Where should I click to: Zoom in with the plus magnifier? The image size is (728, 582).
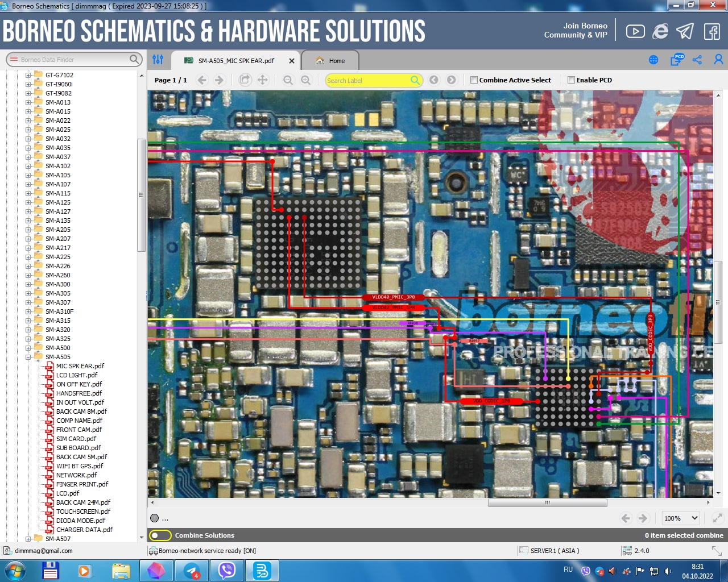[x=306, y=80]
